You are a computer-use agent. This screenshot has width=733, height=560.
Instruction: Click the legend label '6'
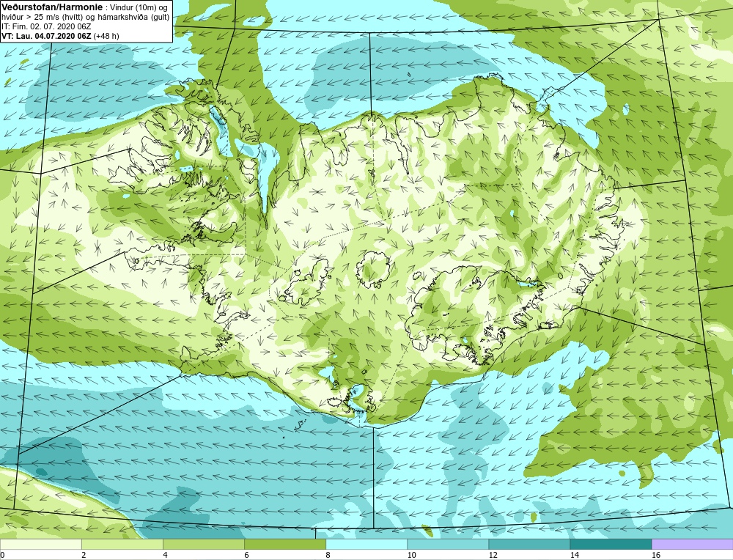coord(246,555)
